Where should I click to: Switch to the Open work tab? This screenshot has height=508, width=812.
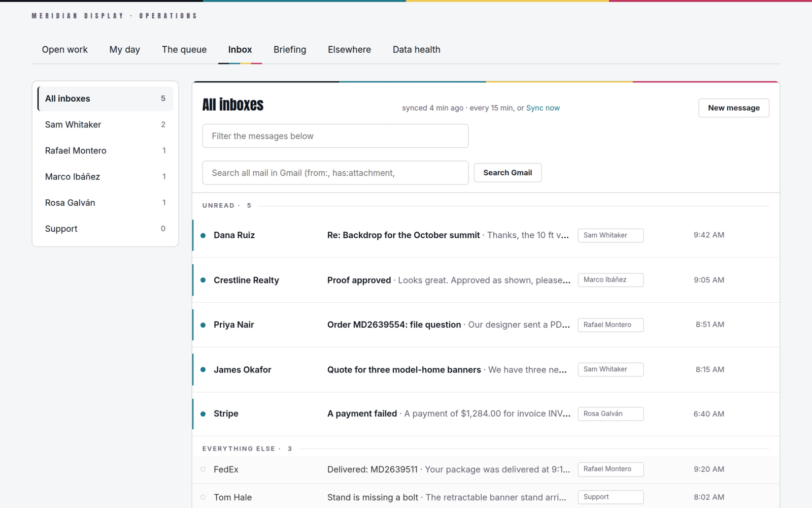pyautogui.click(x=64, y=50)
